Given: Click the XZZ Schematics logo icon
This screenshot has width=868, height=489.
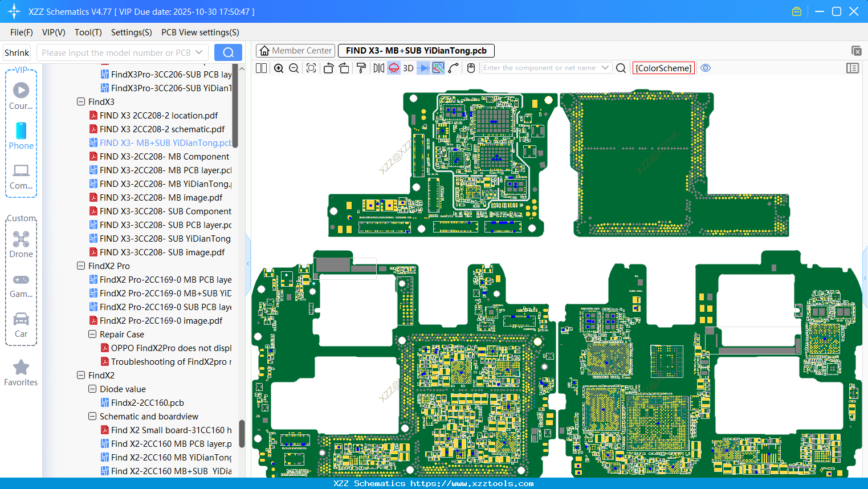Looking at the screenshot, I should coord(14,11).
